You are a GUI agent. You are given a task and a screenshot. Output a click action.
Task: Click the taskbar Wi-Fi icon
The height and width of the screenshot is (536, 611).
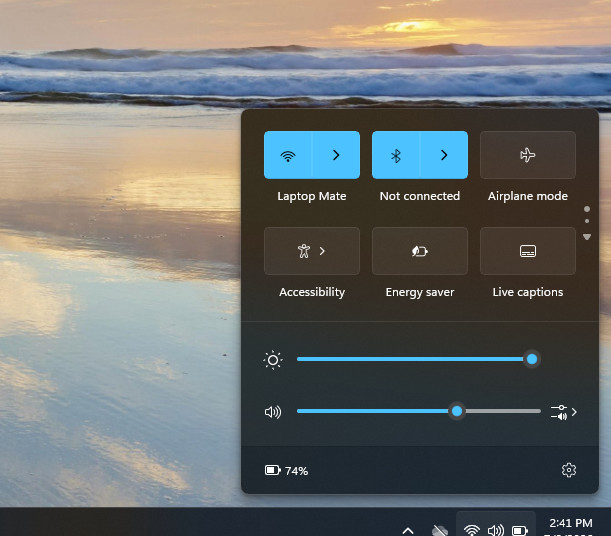471,530
